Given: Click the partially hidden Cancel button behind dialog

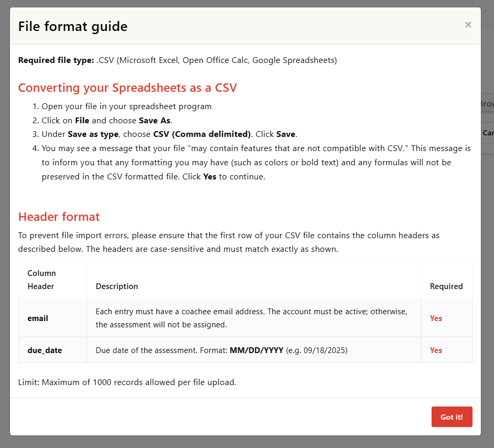Looking at the screenshot, I should (488, 133).
